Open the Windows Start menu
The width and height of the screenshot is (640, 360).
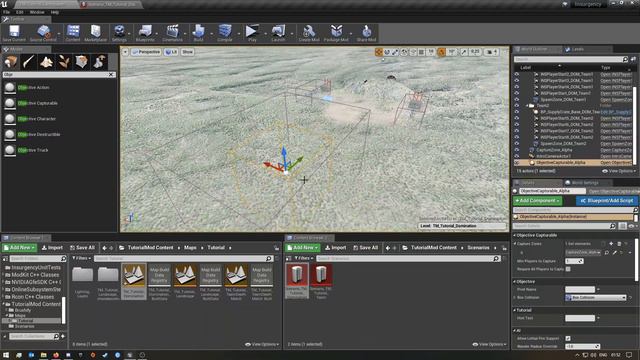(6, 355)
